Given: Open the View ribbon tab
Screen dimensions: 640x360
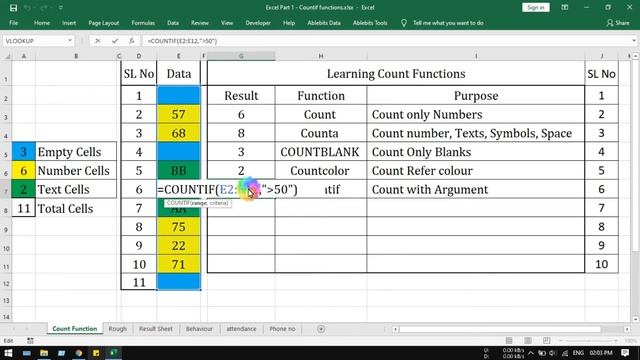Looking at the screenshot, I should [227, 23].
